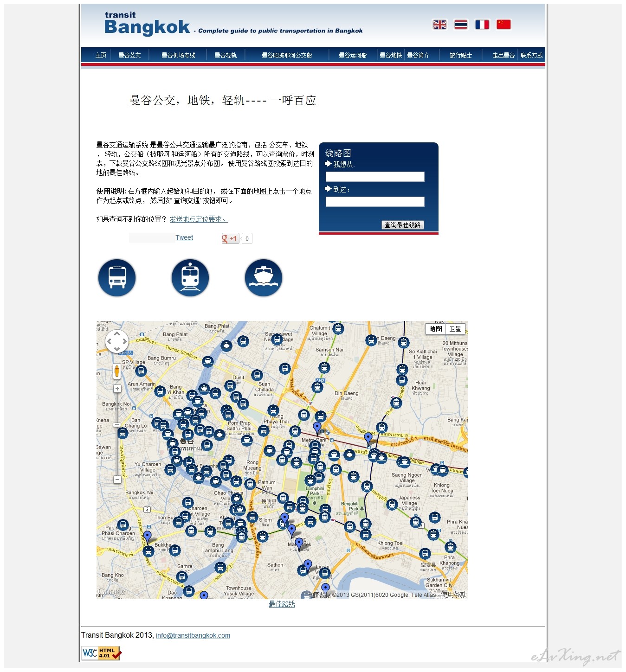Switch to the Thai flag language
626x672 pixels.
pyautogui.click(x=461, y=25)
